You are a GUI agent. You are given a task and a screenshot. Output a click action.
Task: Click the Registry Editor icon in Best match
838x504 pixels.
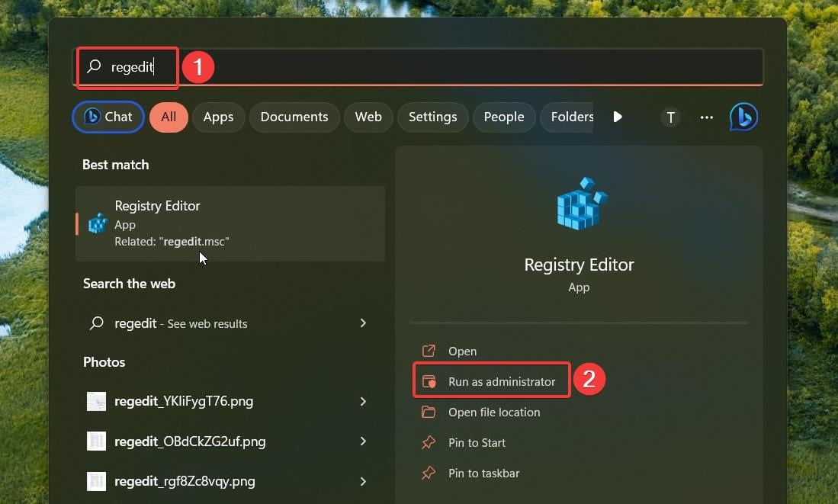[98, 223]
